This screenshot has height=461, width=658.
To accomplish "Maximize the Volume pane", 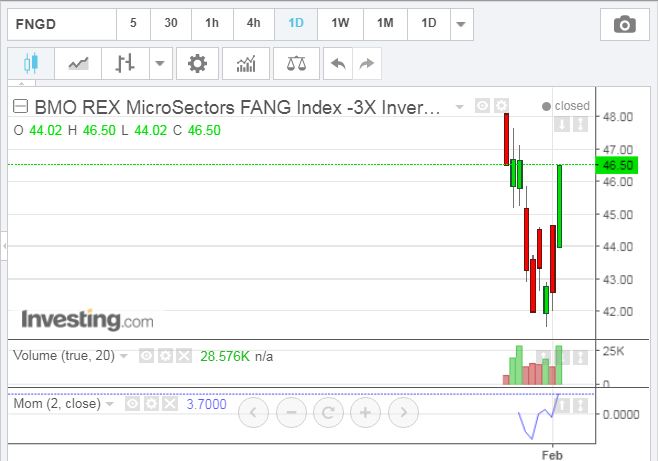I will [580, 357].
